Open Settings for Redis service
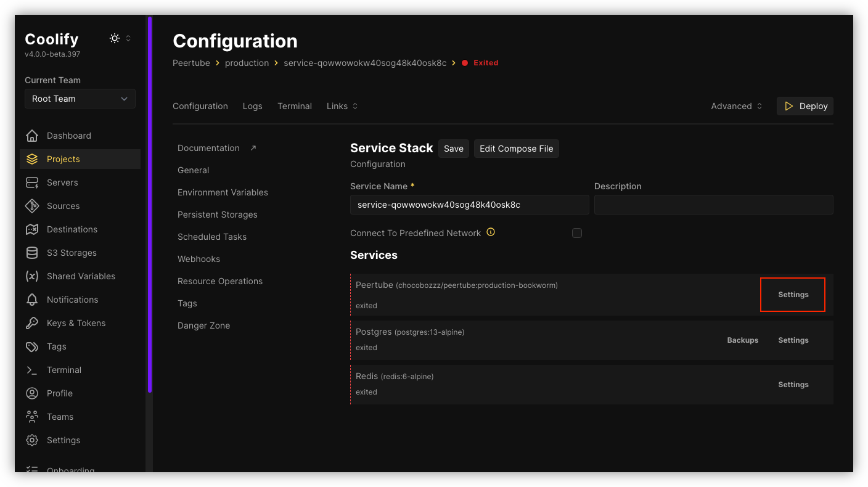868x487 pixels. coord(793,385)
